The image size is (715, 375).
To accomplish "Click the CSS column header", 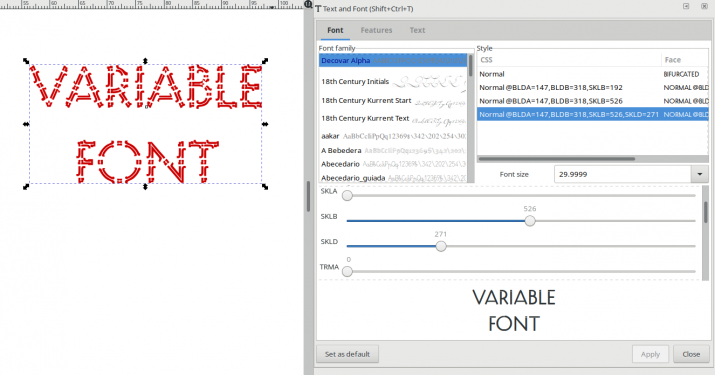I will [569, 60].
